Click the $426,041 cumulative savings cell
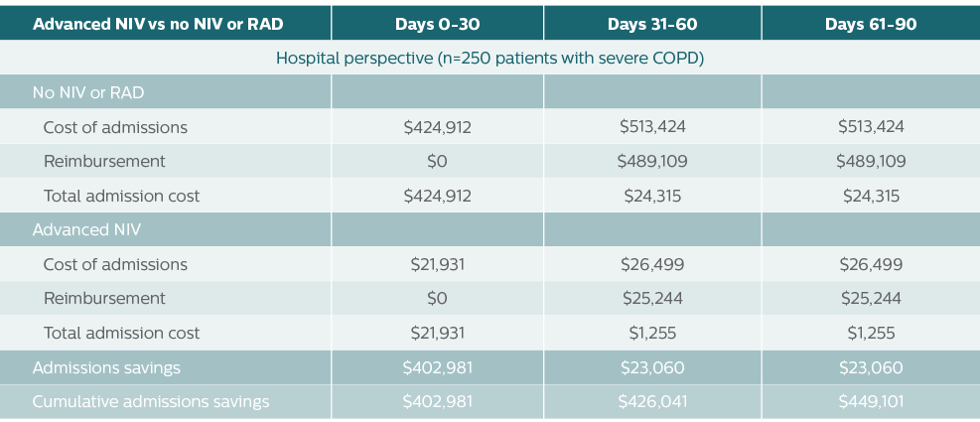This screenshot has width=980, height=422. click(x=652, y=401)
